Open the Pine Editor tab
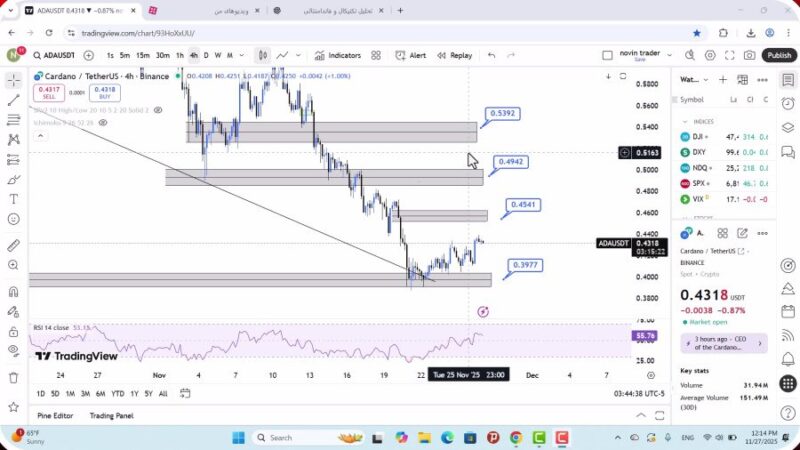The image size is (800, 450). pyautogui.click(x=56, y=415)
